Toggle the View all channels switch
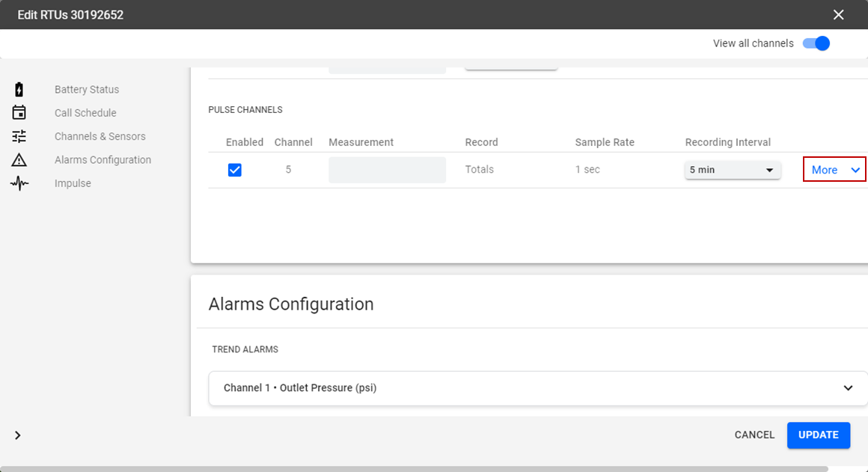The image size is (868, 472). 816,43
